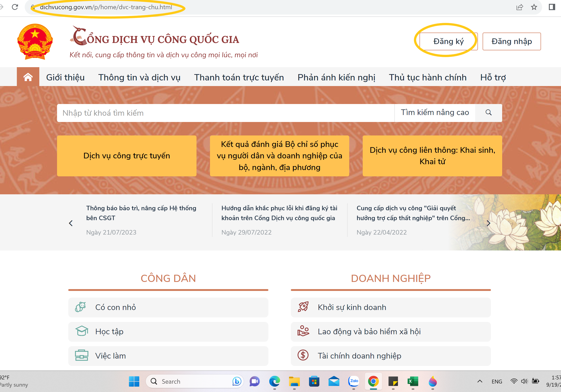Click the browser reload icon
This screenshot has width=561, height=392.
click(x=15, y=7)
